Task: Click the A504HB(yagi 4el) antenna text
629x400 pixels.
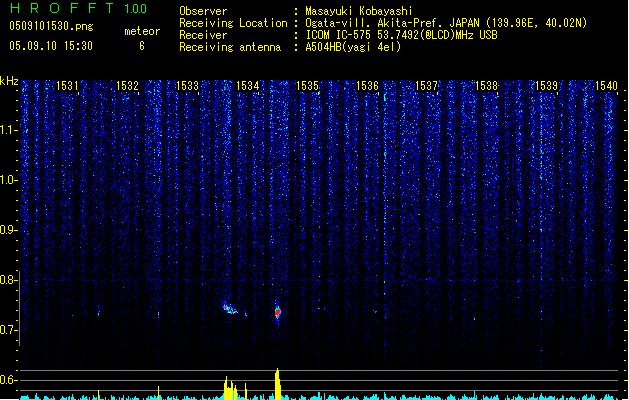Action: click(353, 47)
